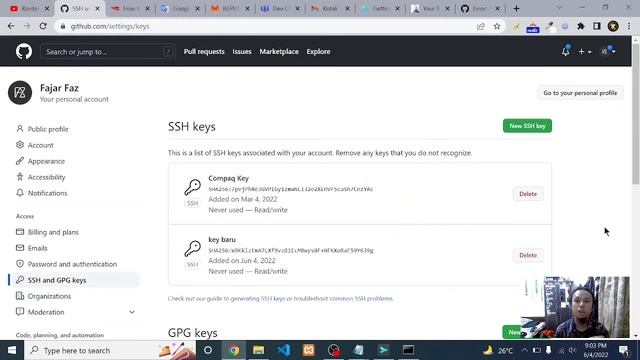
Task: Open Password and authentication settings
Action: click(72, 264)
